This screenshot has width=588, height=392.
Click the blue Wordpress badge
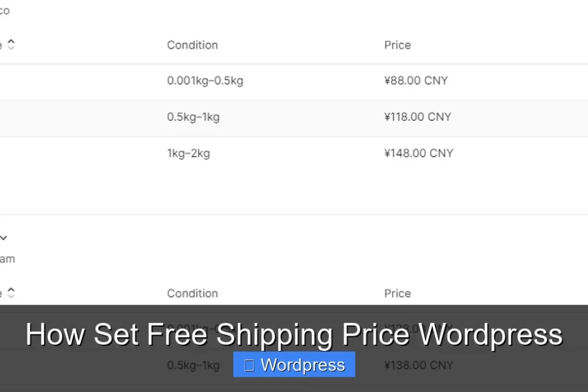[294, 365]
